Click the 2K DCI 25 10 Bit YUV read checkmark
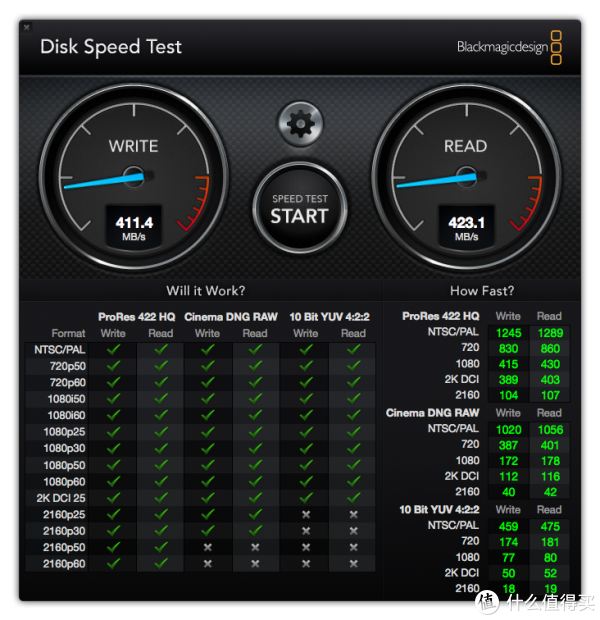 click(x=353, y=497)
